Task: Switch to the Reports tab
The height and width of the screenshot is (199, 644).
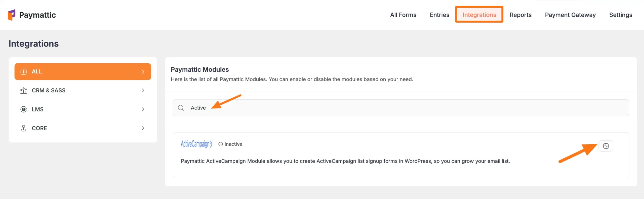Action: pyautogui.click(x=520, y=15)
